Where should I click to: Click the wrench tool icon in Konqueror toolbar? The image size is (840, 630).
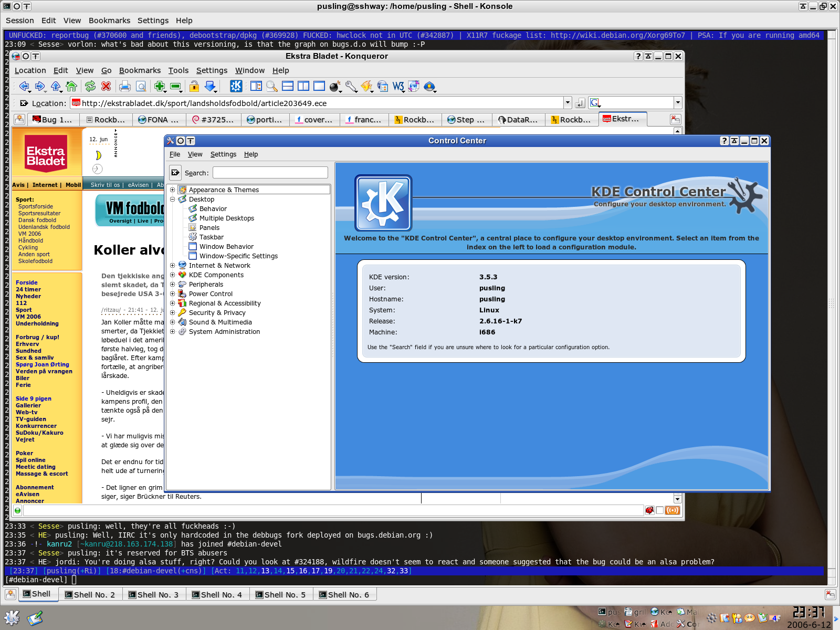[x=351, y=86]
